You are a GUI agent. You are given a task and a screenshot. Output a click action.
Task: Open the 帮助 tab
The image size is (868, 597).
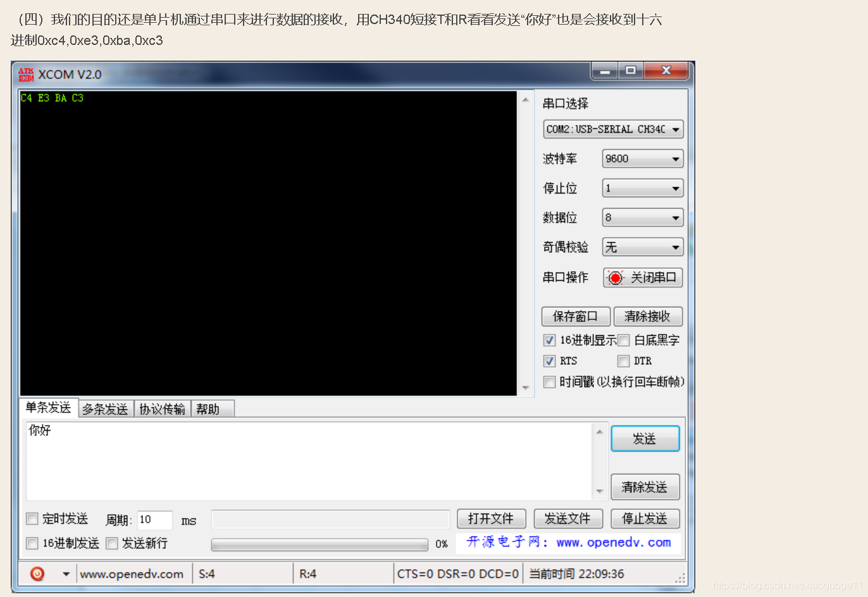point(212,409)
